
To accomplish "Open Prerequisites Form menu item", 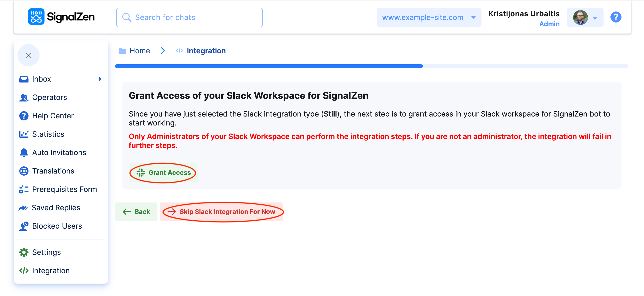I will [64, 189].
